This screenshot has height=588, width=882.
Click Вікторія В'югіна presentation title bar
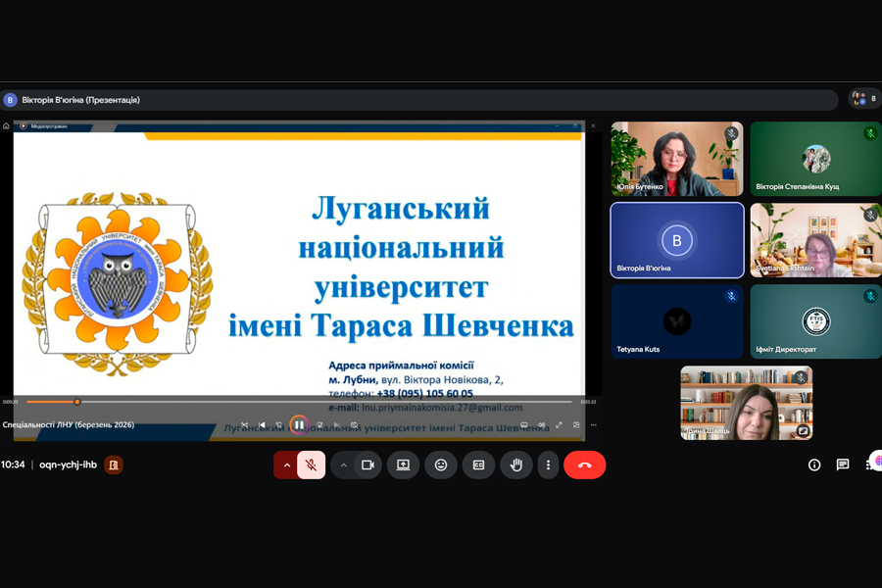click(x=419, y=100)
